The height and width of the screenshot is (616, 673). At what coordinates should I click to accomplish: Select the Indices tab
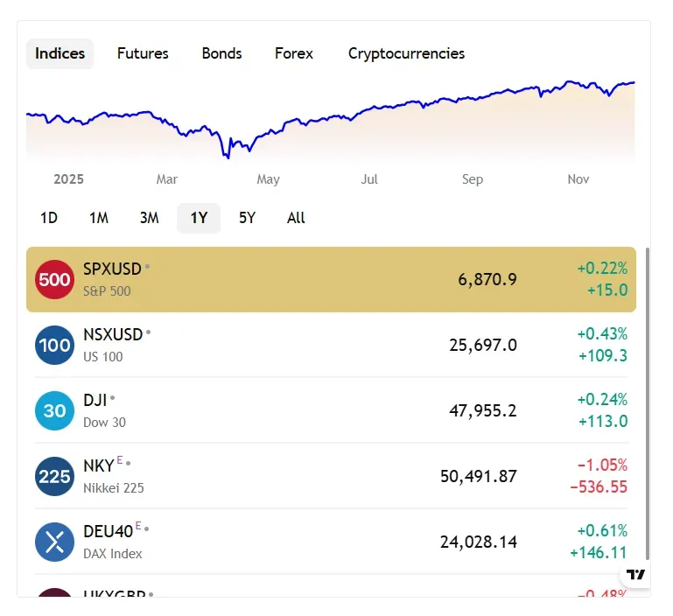[60, 53]
